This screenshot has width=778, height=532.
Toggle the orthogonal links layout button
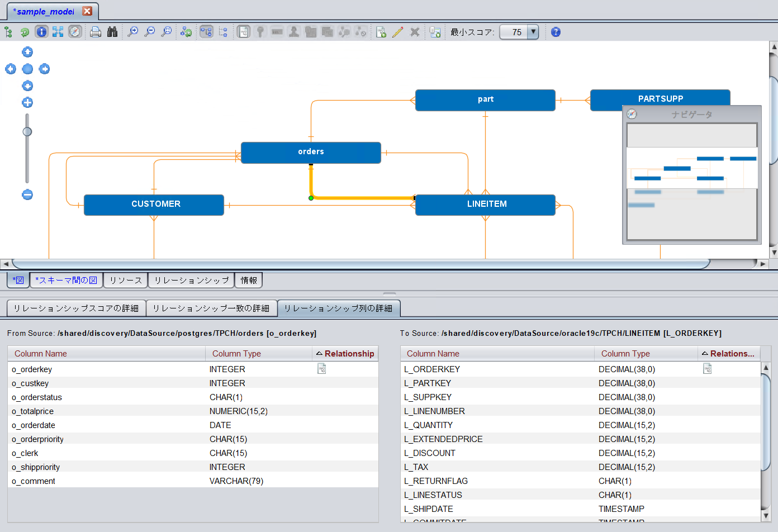pos(206,32)
